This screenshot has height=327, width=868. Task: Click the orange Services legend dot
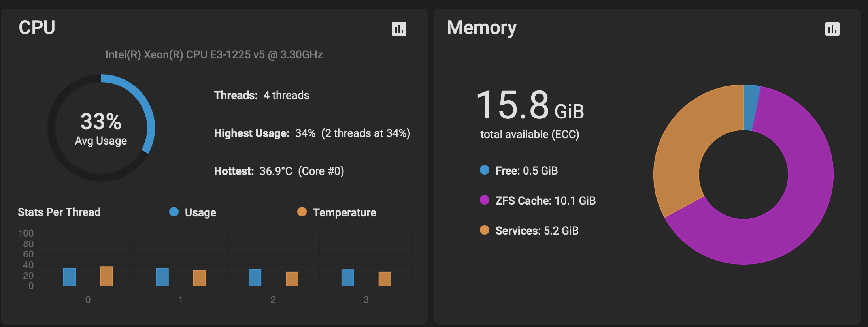tap(485, 230)
